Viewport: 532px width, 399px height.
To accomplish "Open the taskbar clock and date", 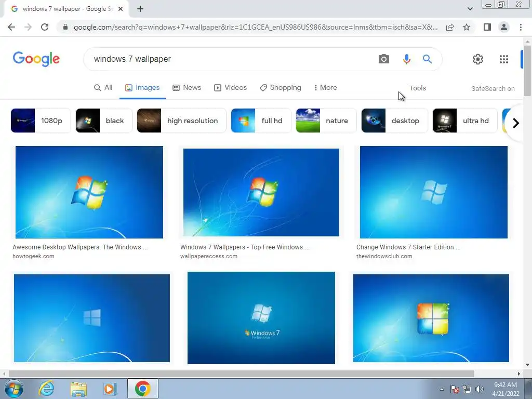I will (x=506, y=389).
